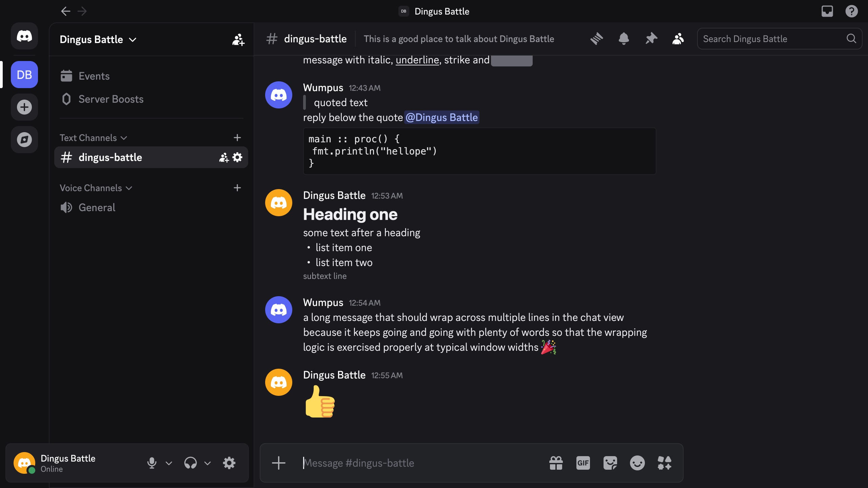Viewport: 868px width, 488px height.
Task: Open Dingus Battle profile from 12:53 AM message
Action: [x=334, y=196]
